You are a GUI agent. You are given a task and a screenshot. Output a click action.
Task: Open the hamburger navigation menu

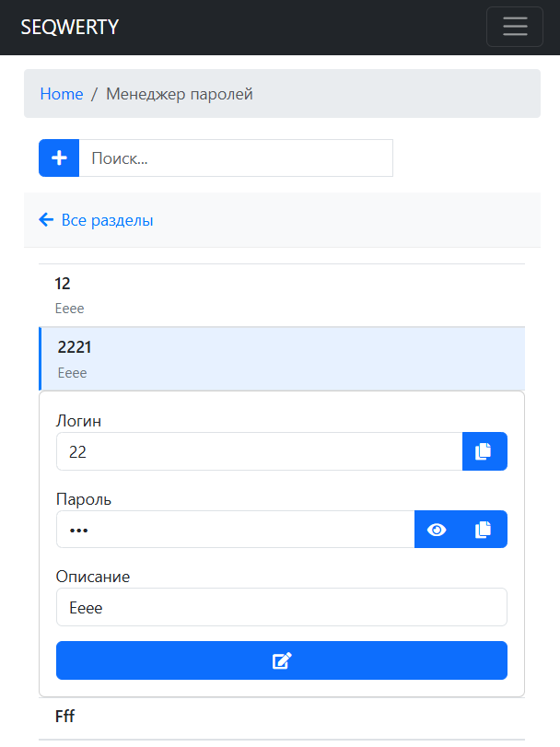514,27
